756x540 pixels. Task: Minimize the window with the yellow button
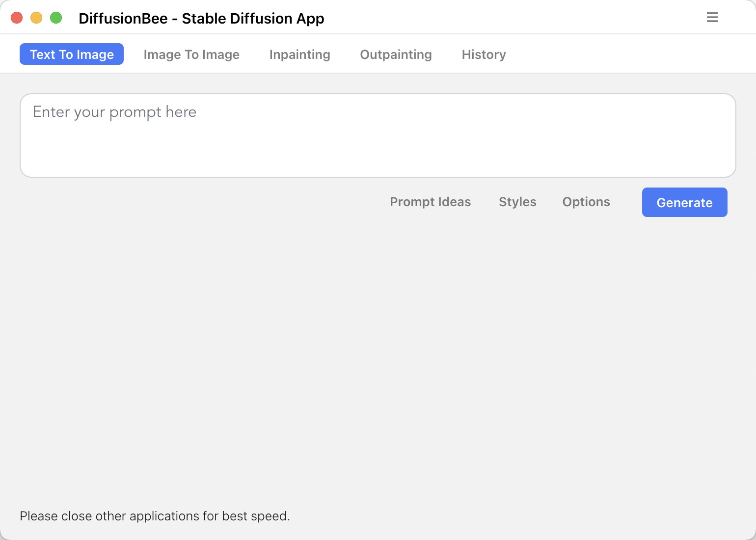tap(36, 18)
